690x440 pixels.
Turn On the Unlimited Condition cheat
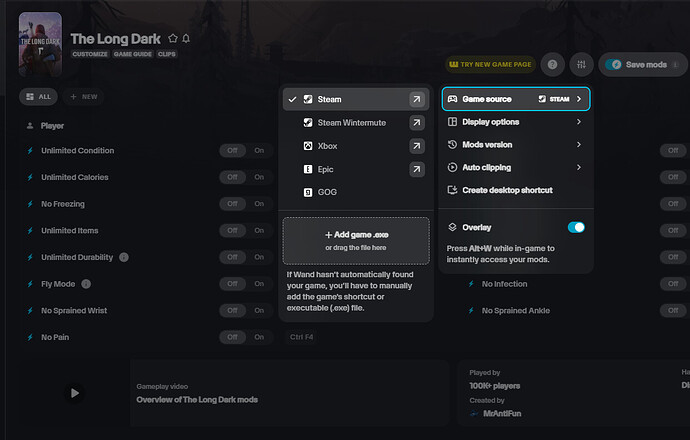(x=259, y=151)
